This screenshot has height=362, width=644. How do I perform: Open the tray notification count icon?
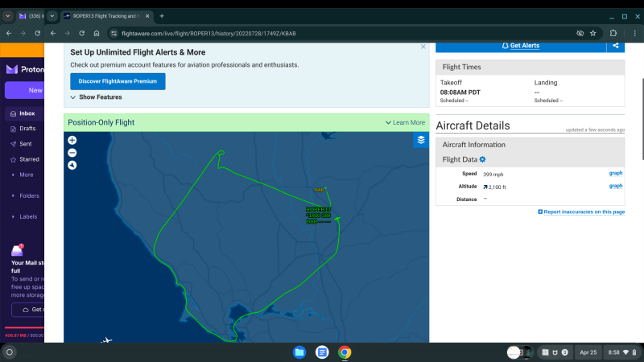point(565,352)
